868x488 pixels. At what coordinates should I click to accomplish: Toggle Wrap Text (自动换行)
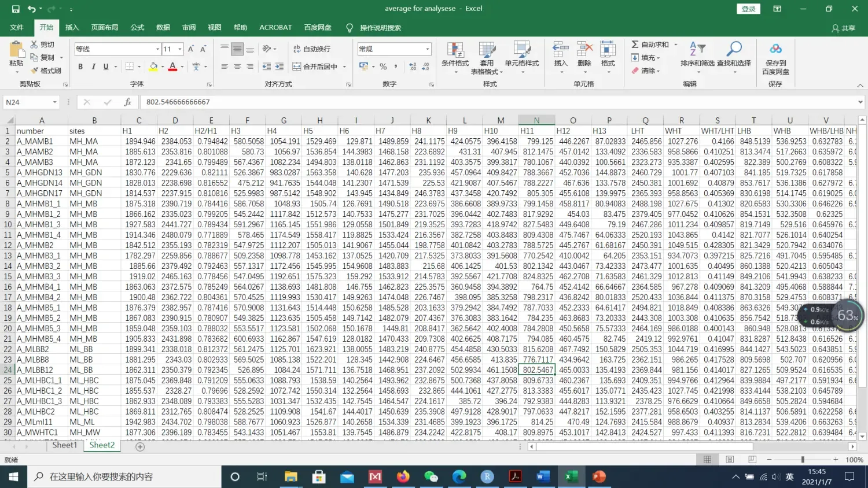click(x=312, y=49)
